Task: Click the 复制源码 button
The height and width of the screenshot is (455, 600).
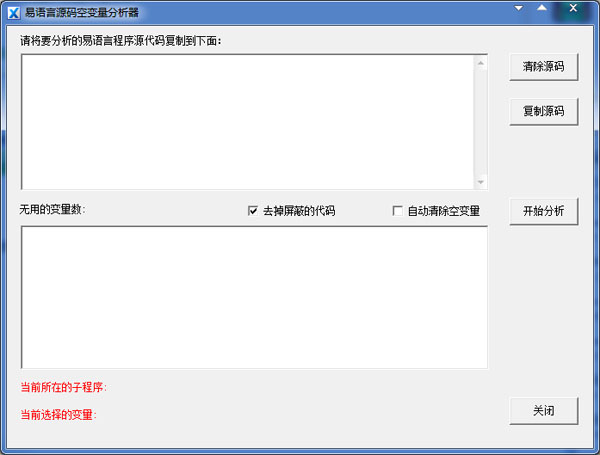Action: 543,112
